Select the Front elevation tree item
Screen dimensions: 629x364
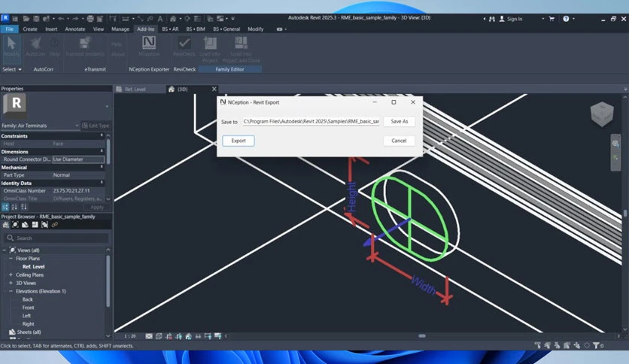click(x=28, y=308)
